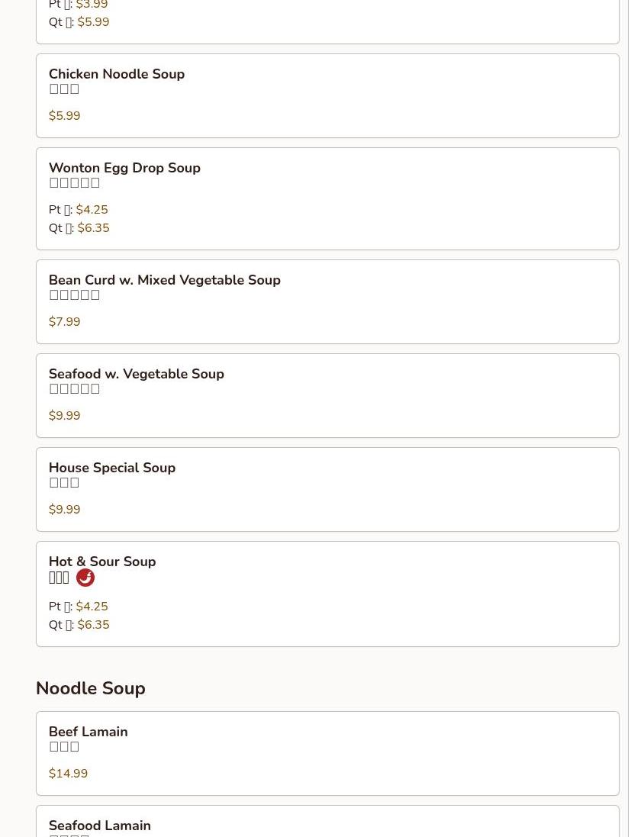Click the Pt $4.25 price under Hot & Sour
The image size is (644, 837).
(92, 607)
